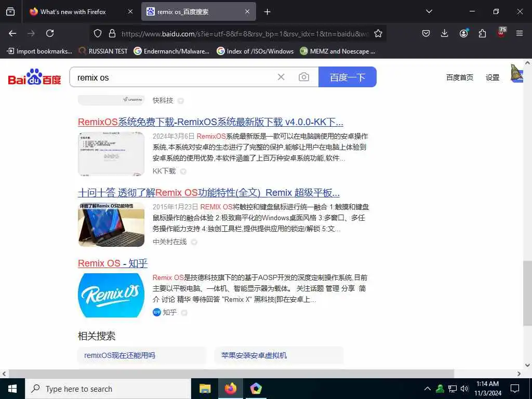Open a new tab with plus button
The width and height of the screenshot is (532, 399).
pyautogui.click(x=268, y=12)
